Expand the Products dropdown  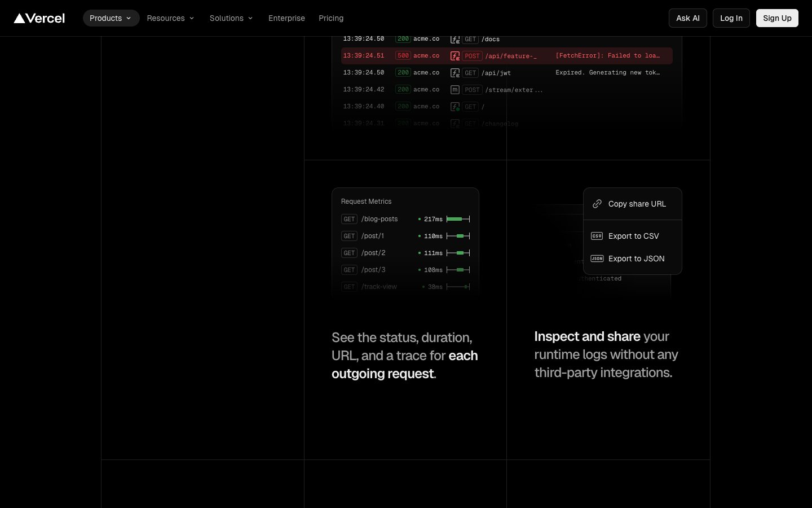click(x=111, y=18)
